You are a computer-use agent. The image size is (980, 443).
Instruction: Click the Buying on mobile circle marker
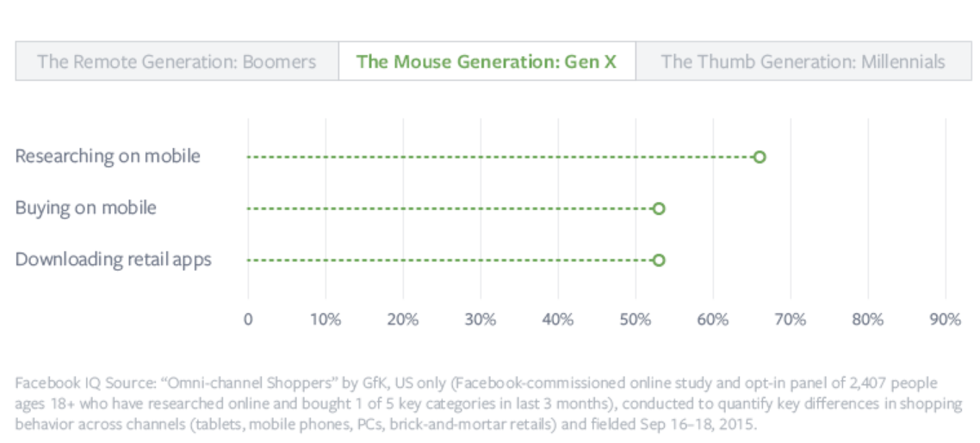point(659,208)
